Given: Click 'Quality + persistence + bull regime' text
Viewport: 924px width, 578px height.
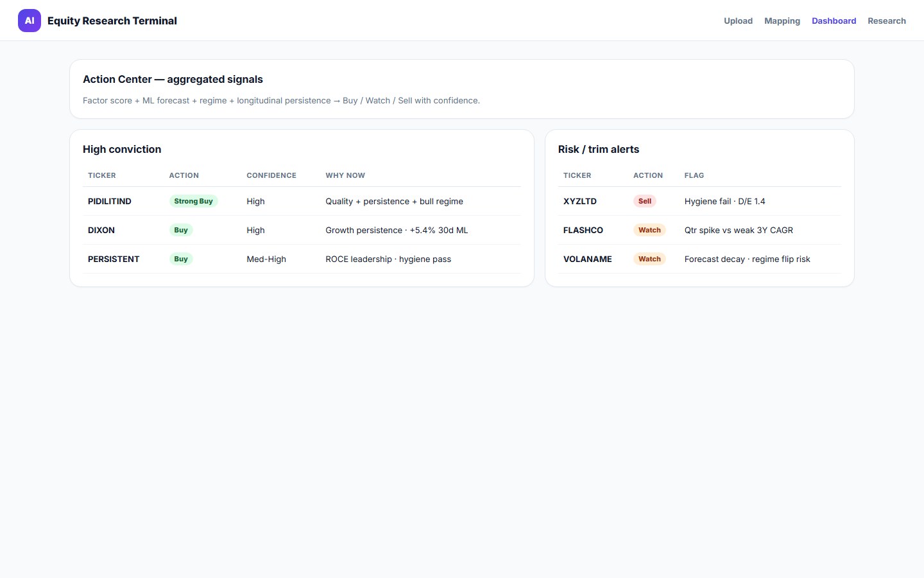Looking at the screenshot, I should [x=394, y=201].
